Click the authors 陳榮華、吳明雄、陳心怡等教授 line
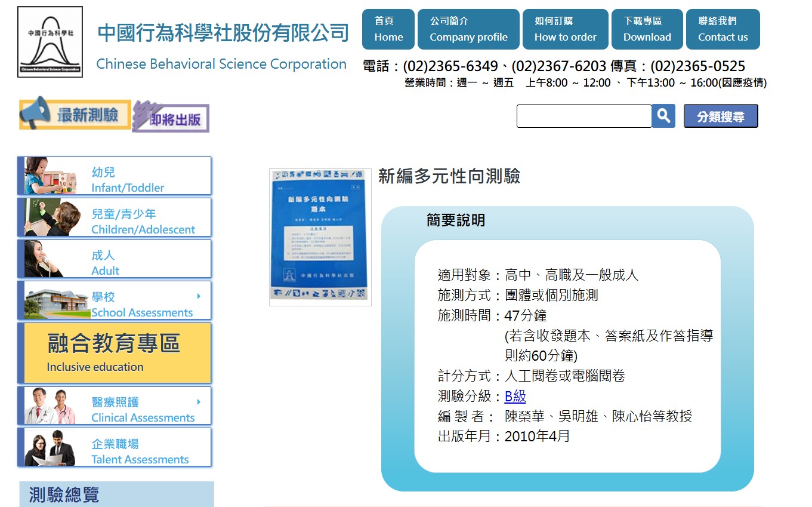The width and height of the screenshot is (812, 507). click(x=565, y=417)
